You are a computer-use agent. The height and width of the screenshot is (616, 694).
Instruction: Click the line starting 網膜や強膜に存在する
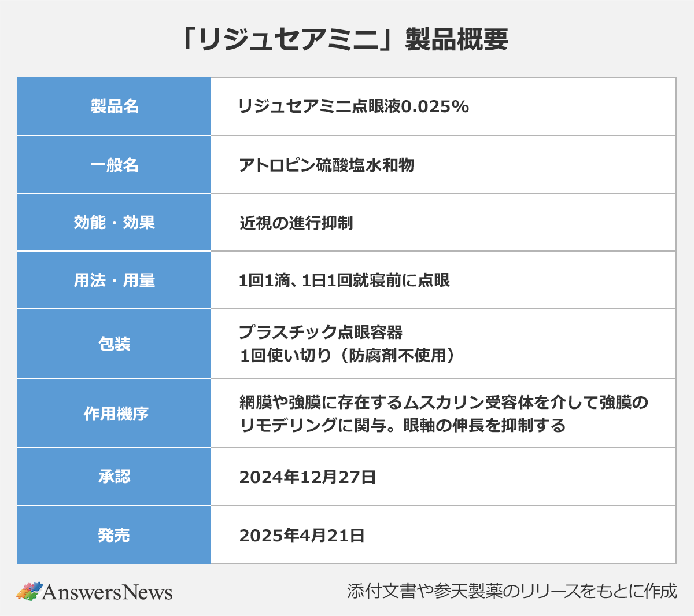pos(444,402)
